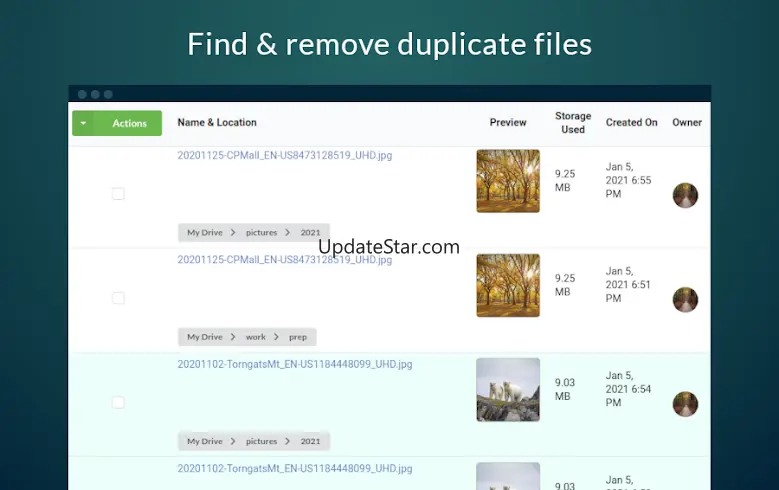The height and width of the screenshot is (490, 779).
Task: Click the Owner column header
Action: (x=687, y=122)
